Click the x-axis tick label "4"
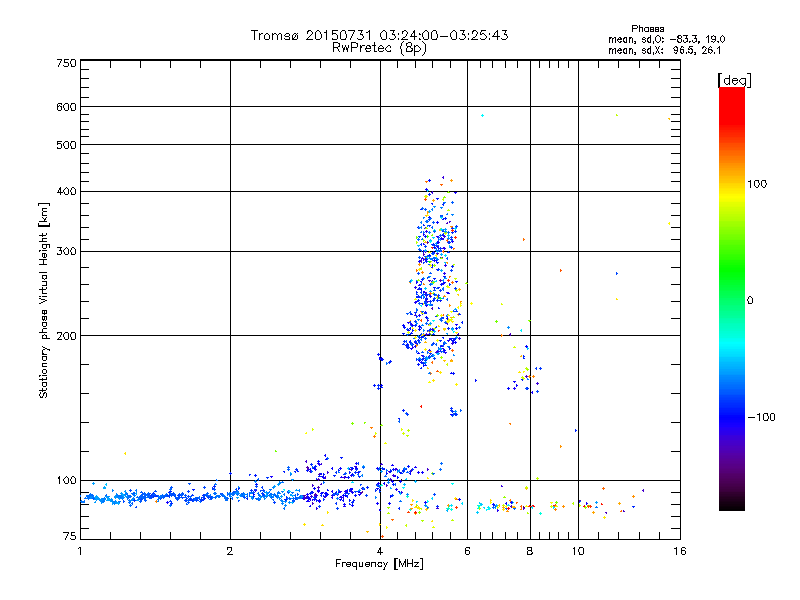 tap(380, 551)
